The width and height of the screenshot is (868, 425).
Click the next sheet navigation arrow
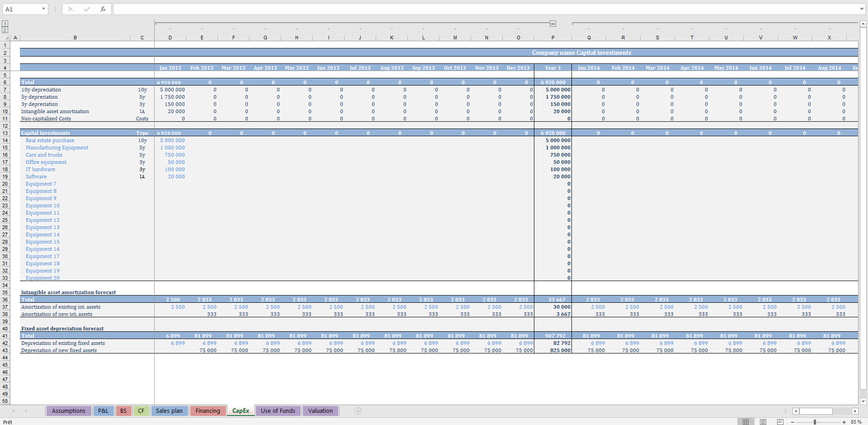(x=26, y=411)
